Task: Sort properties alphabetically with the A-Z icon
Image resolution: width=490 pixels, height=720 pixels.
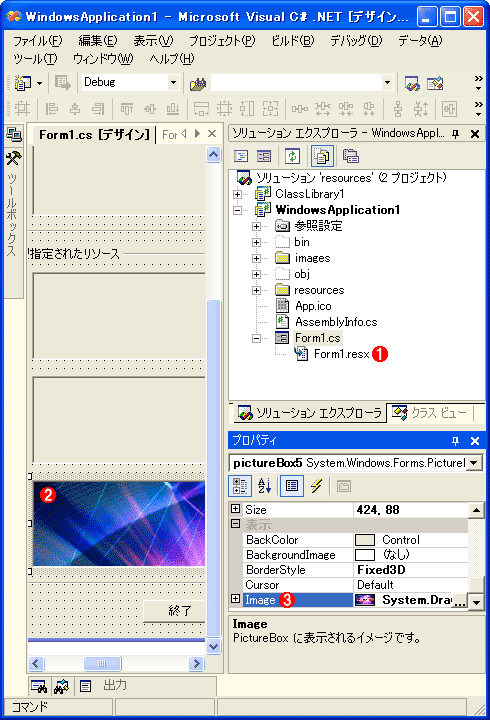Action: (264, 485)
